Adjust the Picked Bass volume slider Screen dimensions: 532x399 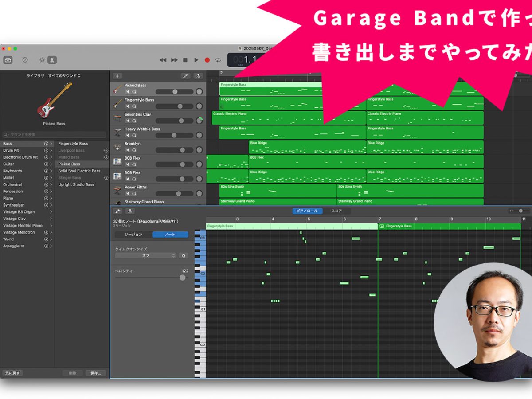[174, 92]
